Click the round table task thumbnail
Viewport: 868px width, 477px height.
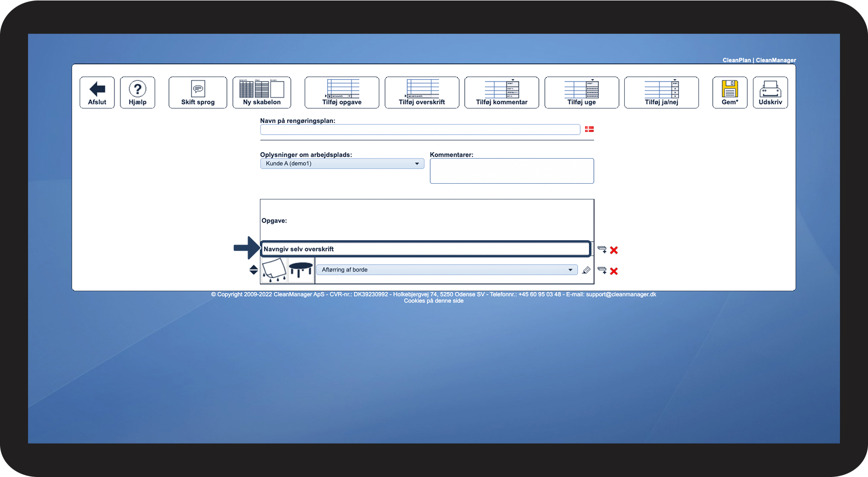coord(301,270)
